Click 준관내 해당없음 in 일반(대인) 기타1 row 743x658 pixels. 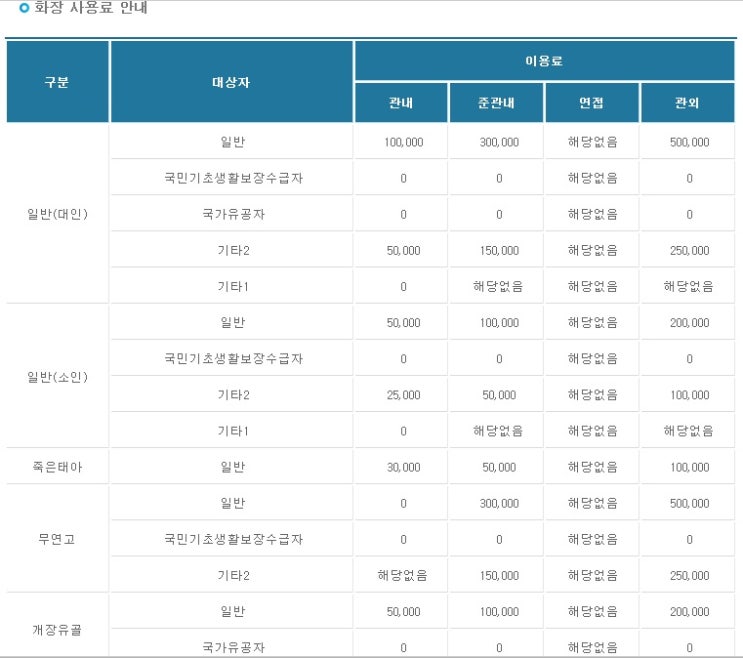click(498, 286)
